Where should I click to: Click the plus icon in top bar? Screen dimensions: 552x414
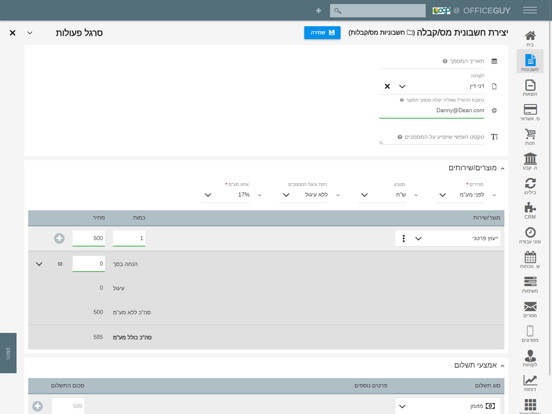click(318, 11)
